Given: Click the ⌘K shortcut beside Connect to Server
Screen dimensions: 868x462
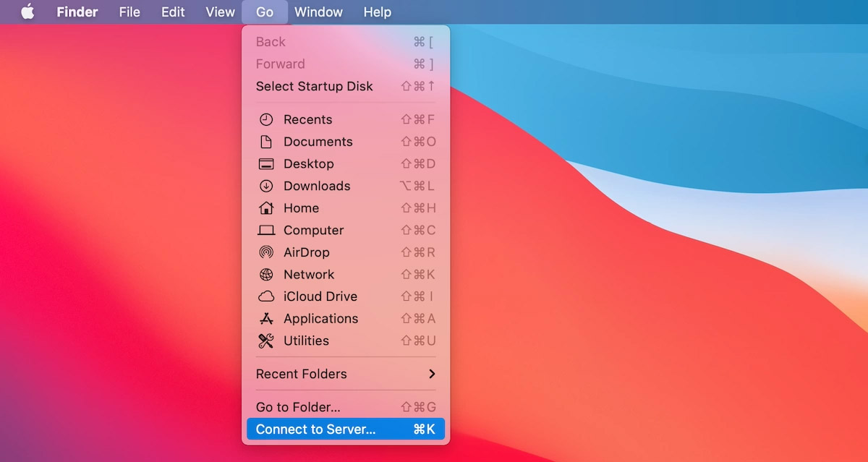Looking at the screenshot, I should [424, 429].
